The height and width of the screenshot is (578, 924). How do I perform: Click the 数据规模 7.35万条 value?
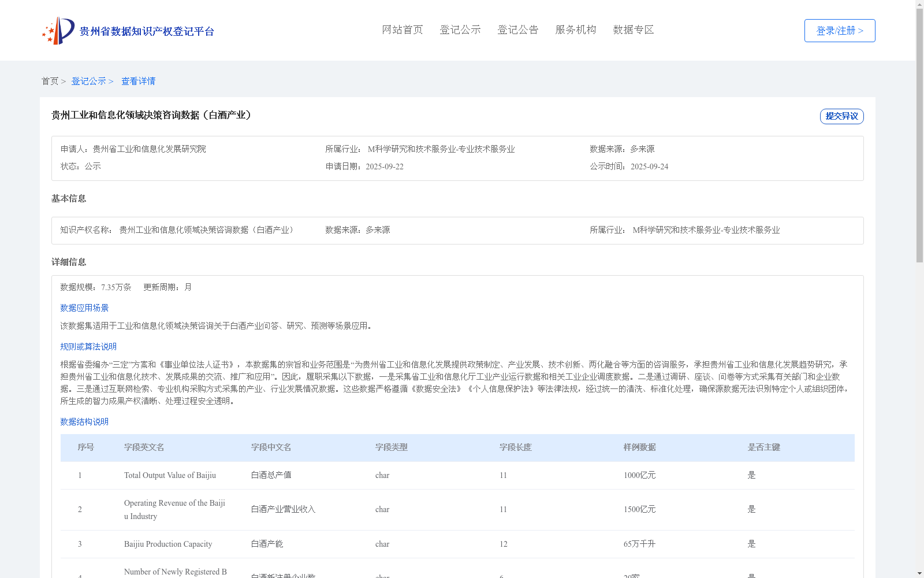point(116,287)
